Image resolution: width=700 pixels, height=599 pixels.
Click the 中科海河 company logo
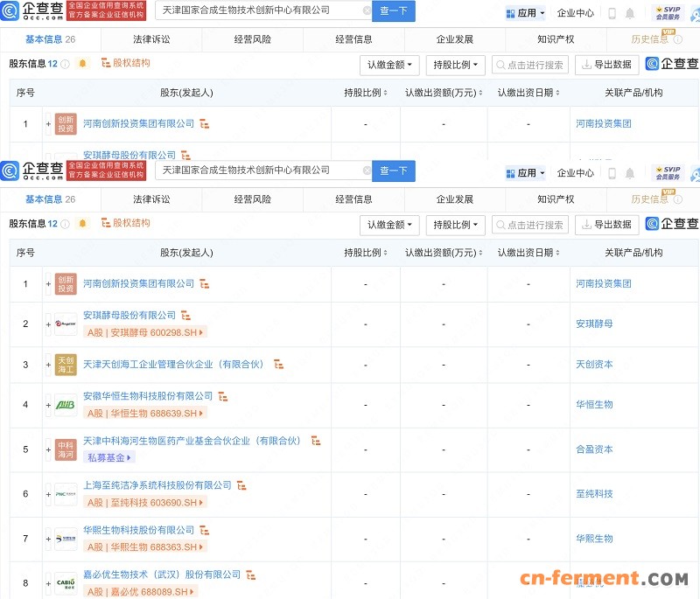pos(66,449)
